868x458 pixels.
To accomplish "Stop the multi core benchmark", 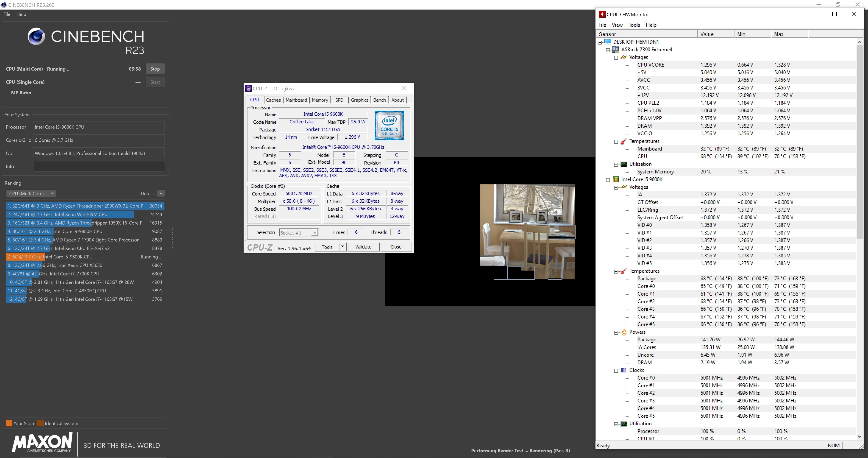I will point(155,69).
